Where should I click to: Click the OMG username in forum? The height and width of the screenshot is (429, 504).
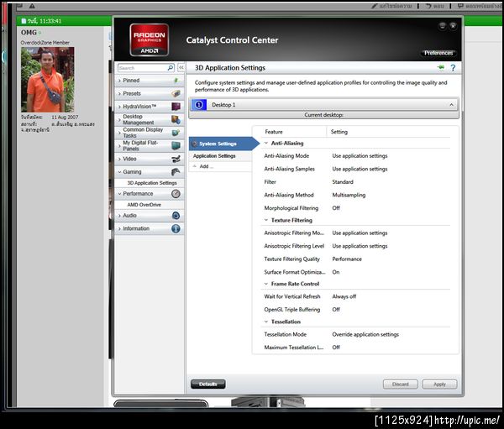(29, 33)
